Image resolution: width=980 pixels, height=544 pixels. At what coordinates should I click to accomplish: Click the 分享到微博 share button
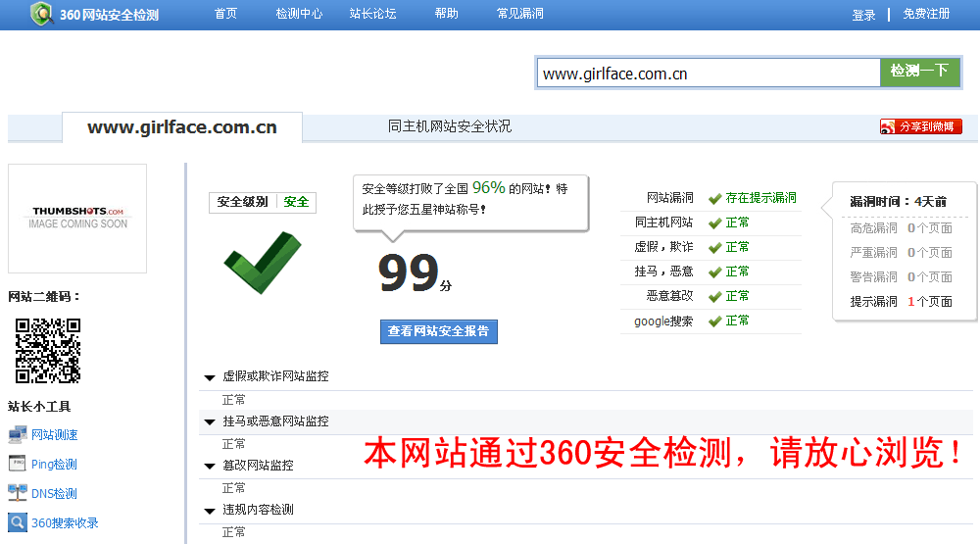[x=921, y=126]
